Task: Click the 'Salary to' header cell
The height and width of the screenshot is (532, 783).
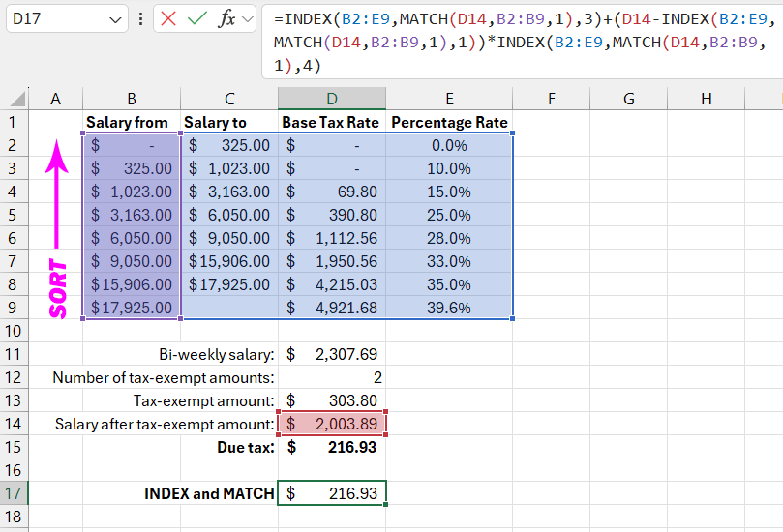Action: (x=229, y=122)
